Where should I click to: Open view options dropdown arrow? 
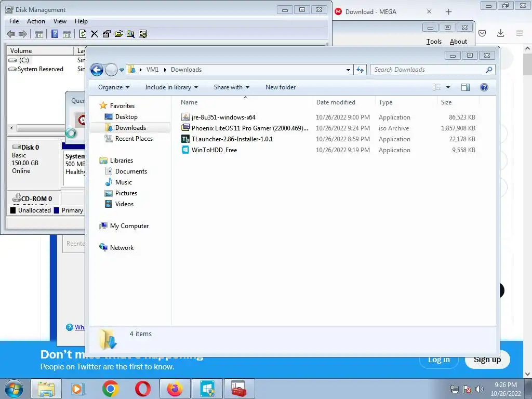pos(448,87)
